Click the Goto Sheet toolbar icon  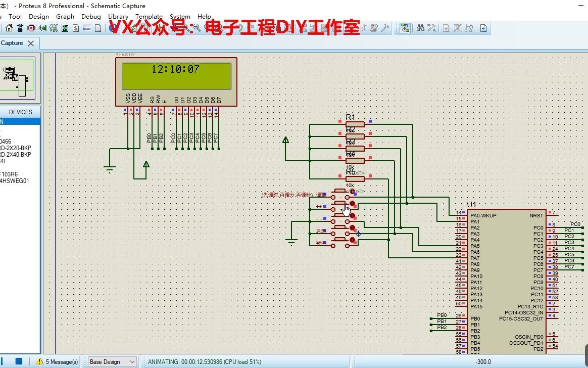point(469,28)
